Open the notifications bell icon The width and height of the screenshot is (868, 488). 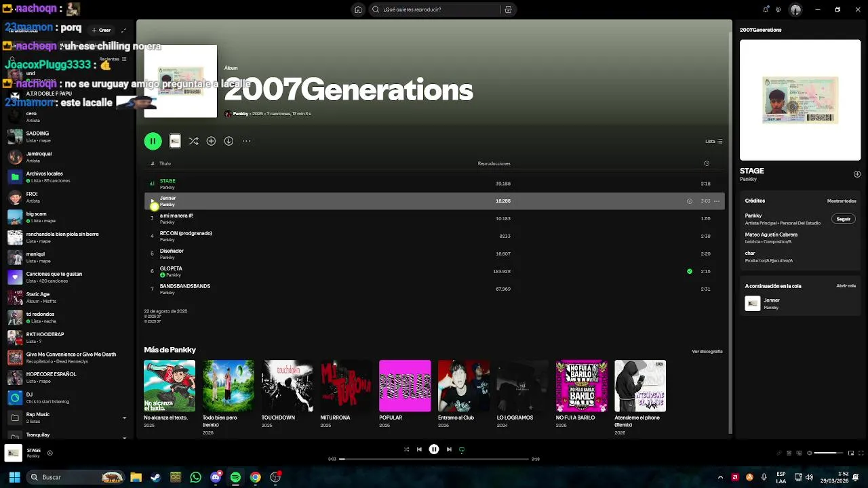(766, 9)
